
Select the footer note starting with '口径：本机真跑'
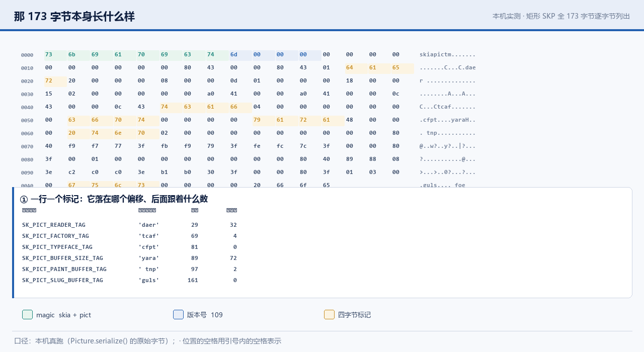(x=147, y=341)
